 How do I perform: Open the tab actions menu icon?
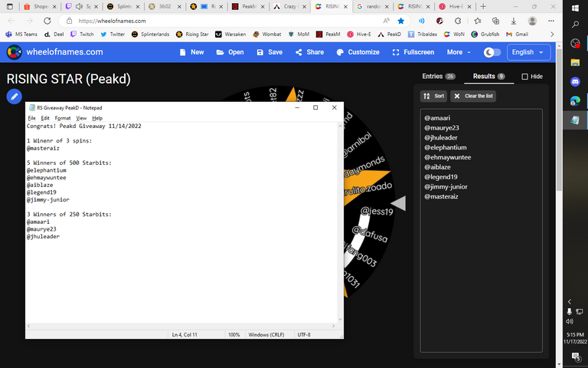click(10, 6)
